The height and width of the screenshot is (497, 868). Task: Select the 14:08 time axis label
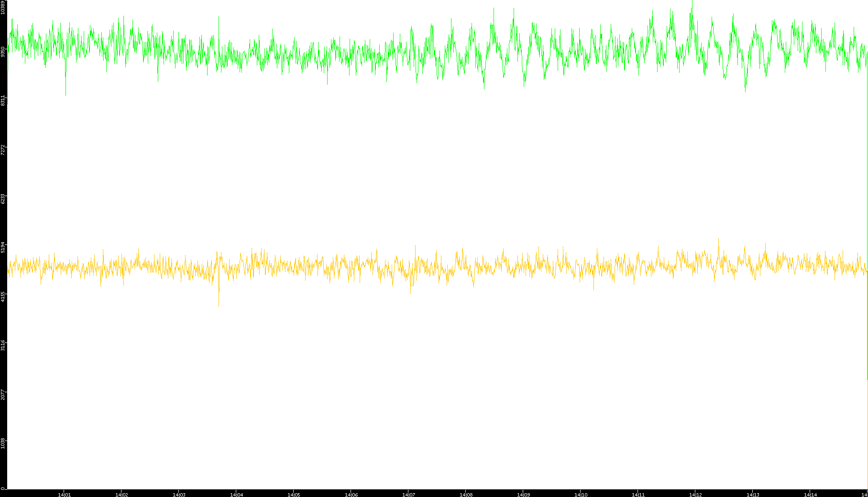tap(466, 495)
